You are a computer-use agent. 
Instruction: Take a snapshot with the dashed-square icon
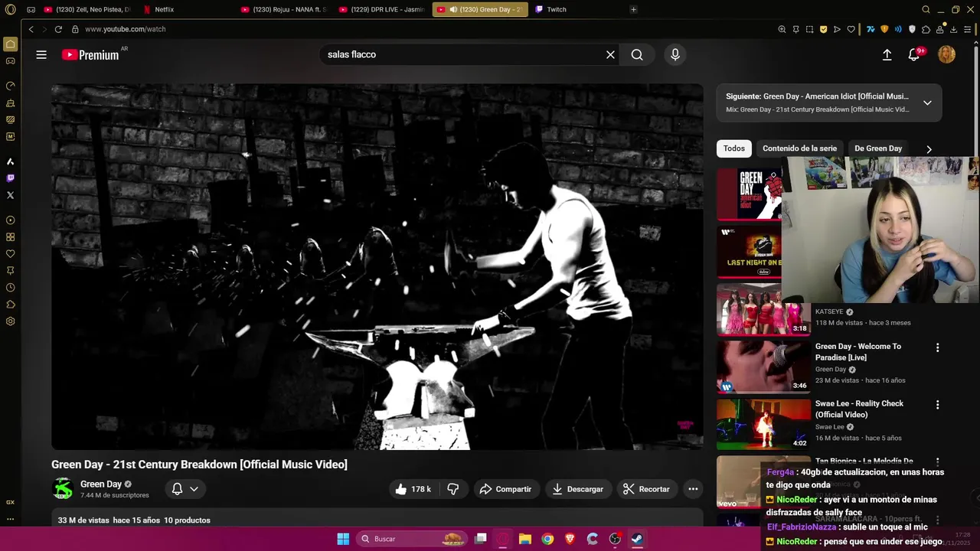809,29
